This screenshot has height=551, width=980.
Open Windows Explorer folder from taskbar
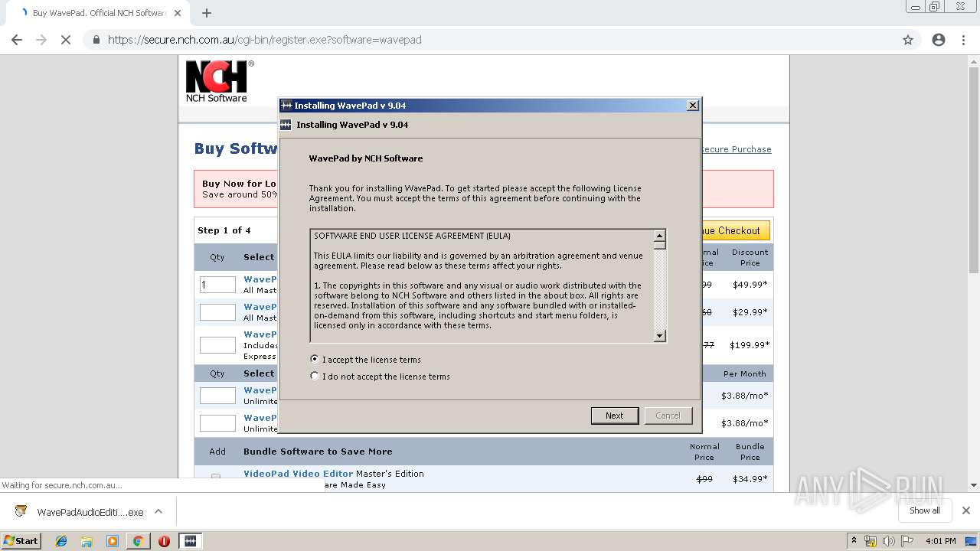coord(87,541)
